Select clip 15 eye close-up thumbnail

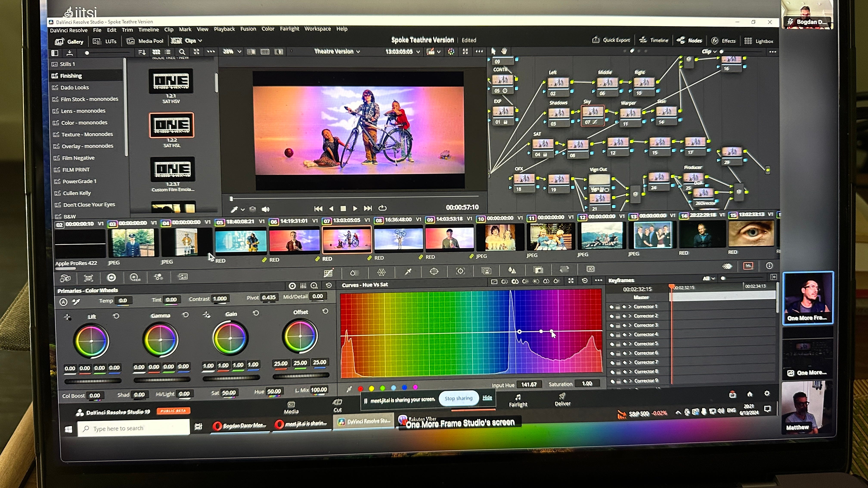(751, 234)
